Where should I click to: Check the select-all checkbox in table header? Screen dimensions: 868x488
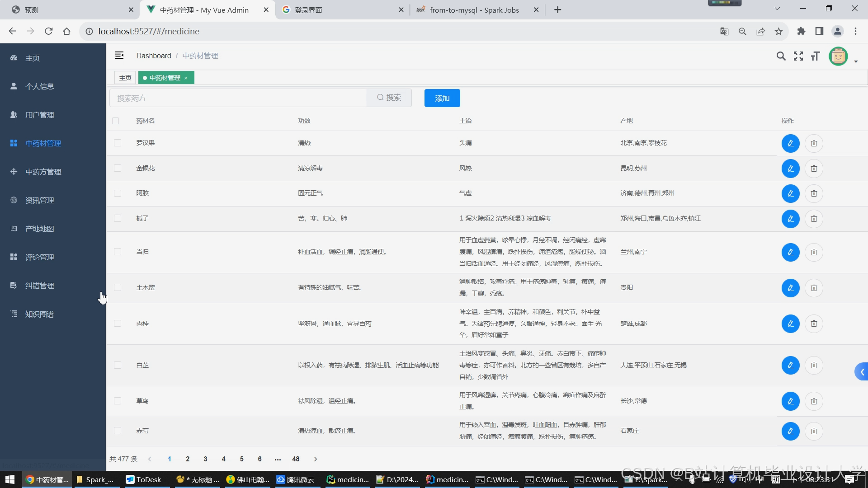point(116,121)
